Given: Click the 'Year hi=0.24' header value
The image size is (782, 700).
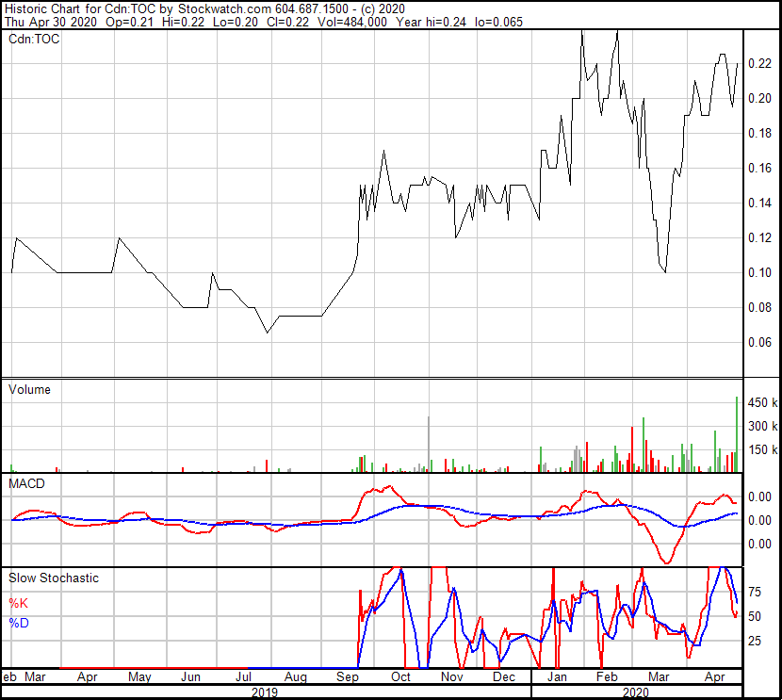Looking at the screenshot, I should [431, 22].
